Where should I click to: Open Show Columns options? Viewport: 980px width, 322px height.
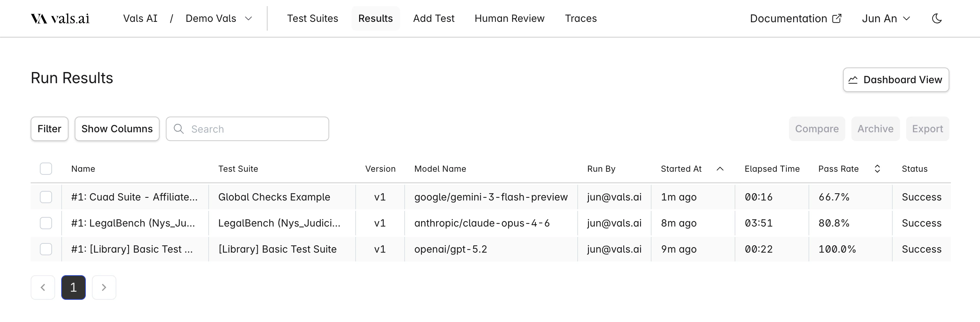click(x=117, y=129)
